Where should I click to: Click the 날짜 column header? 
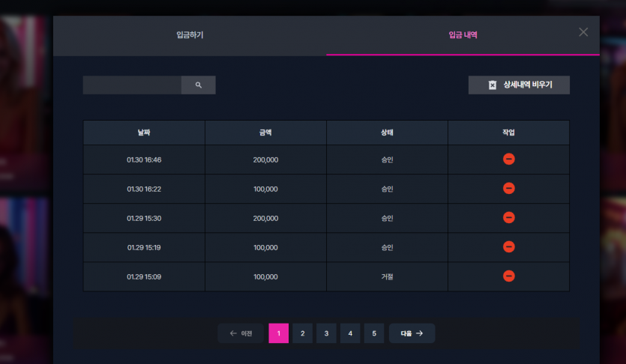point(144,133)
